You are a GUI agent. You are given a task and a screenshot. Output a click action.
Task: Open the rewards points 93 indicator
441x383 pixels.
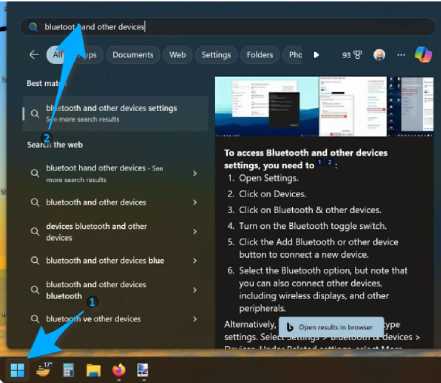point(352,55)
